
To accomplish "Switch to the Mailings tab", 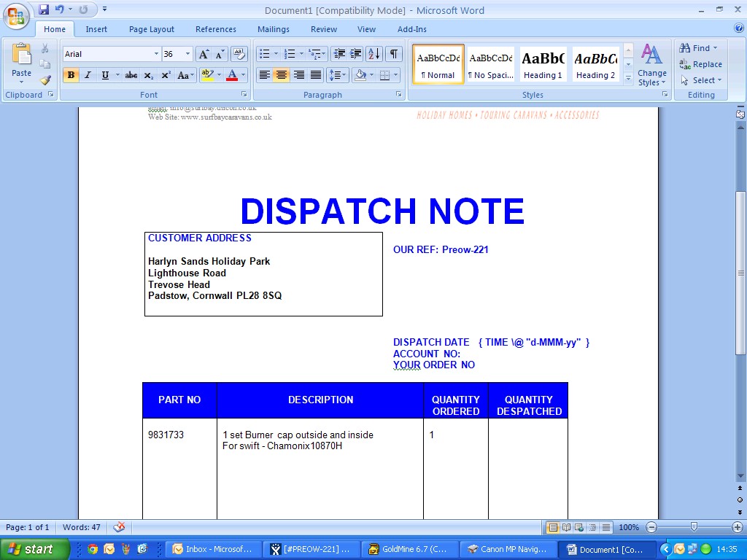I will [x=274, y=29].
